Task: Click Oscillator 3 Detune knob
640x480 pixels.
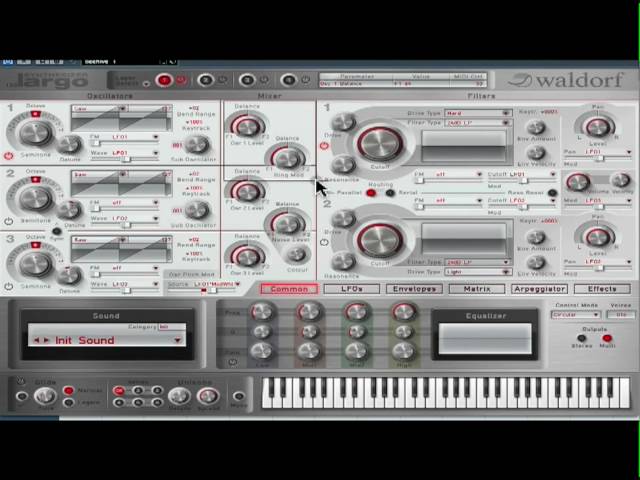Action: (69, 276)
